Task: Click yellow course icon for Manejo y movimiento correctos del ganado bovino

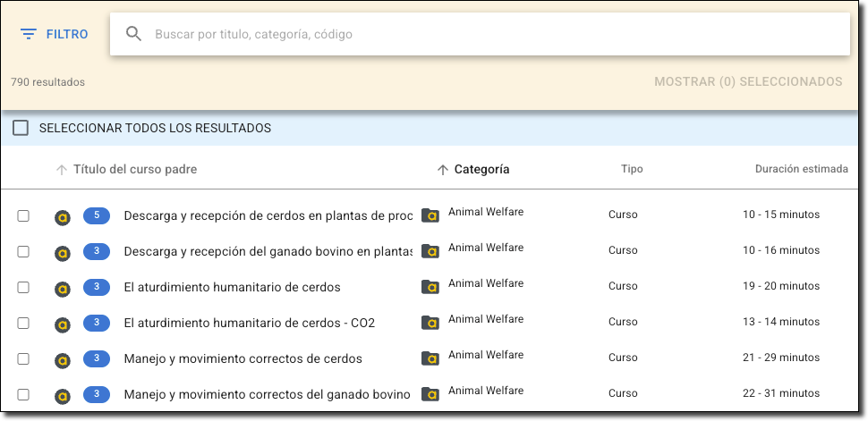Action: click(x=63, y=395)
